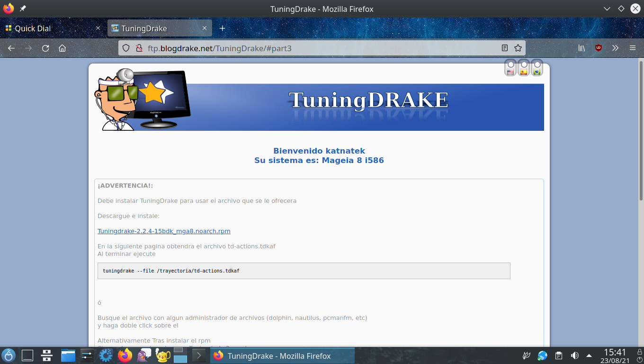644x364 pixels.
Task: Click the 'Bienvenido katnatek' heading
Action: pos(319,151)
